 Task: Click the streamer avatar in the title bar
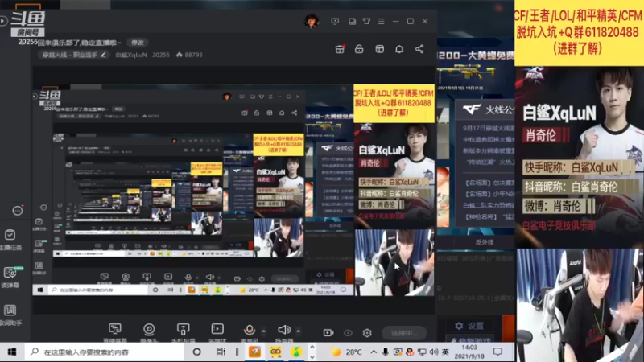[312, 21]
